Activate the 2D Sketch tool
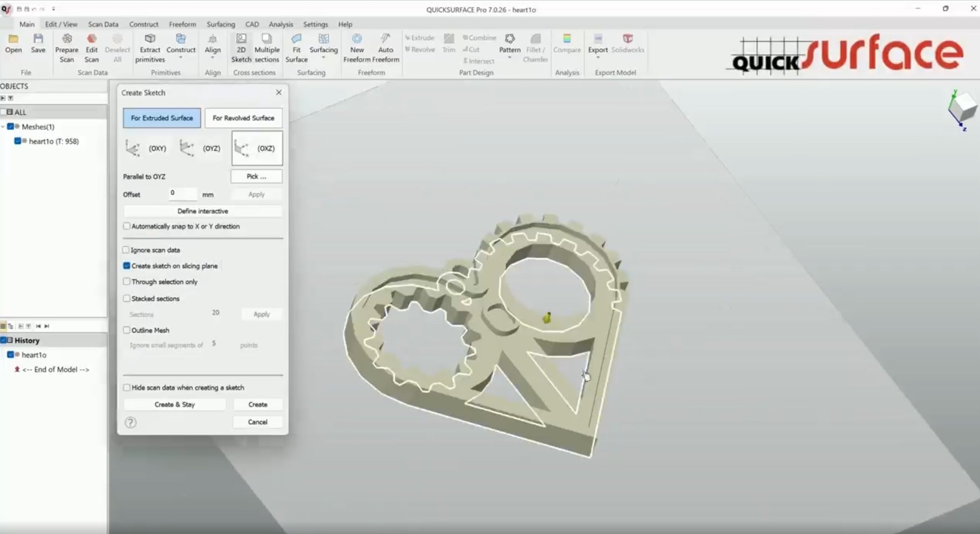 point(241,48)
